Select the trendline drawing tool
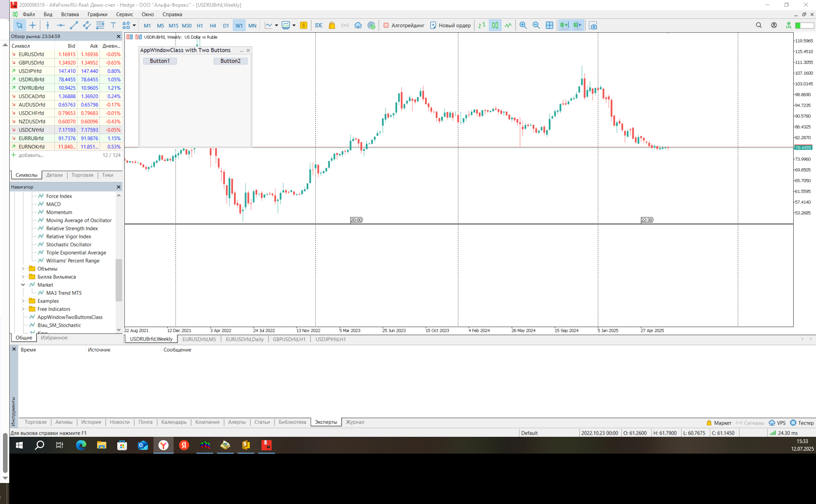Screen dimensions: 816x504 click(74, 25)
